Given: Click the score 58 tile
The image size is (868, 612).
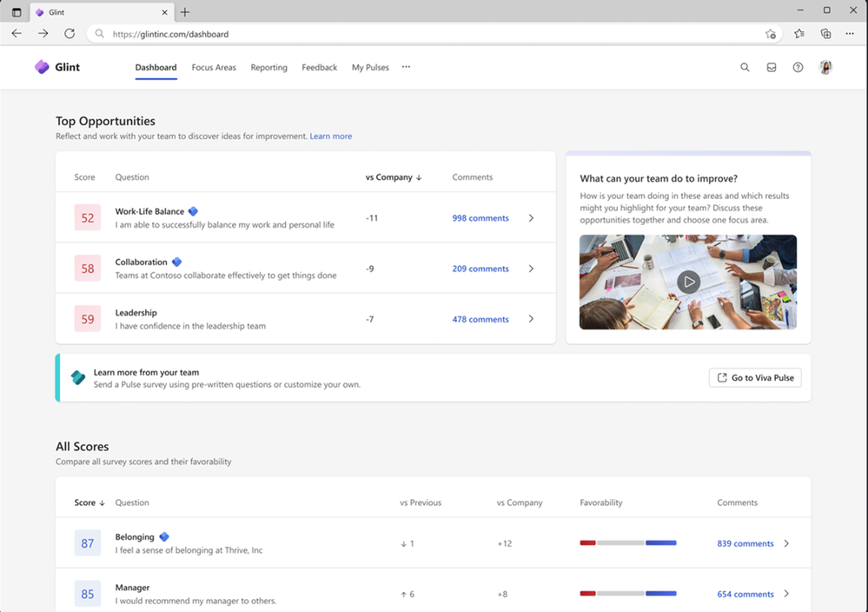Looking at the screenshot, I should (88, 269).
